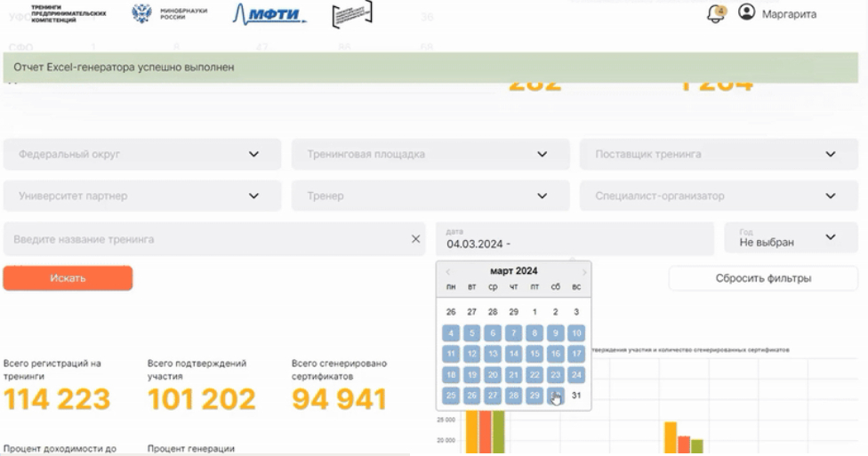Select February 28 in calendar
The height and width of the screenshot is (456, 868).
[x=493, y=312]
